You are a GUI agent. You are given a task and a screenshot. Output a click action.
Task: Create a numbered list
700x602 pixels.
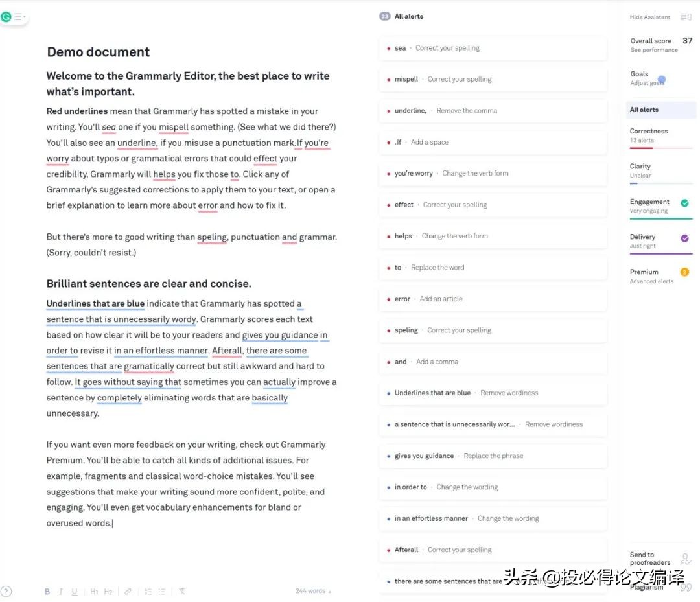148,591
